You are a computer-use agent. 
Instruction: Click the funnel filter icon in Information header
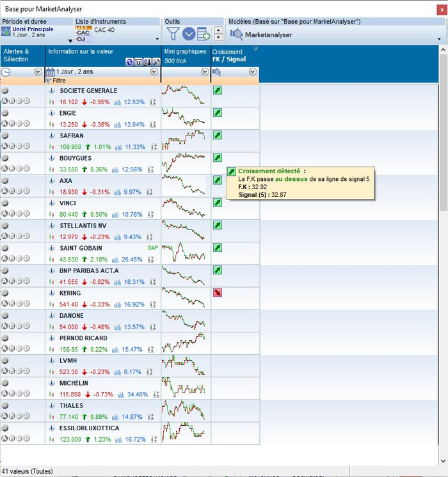click(x=138, y=62)
